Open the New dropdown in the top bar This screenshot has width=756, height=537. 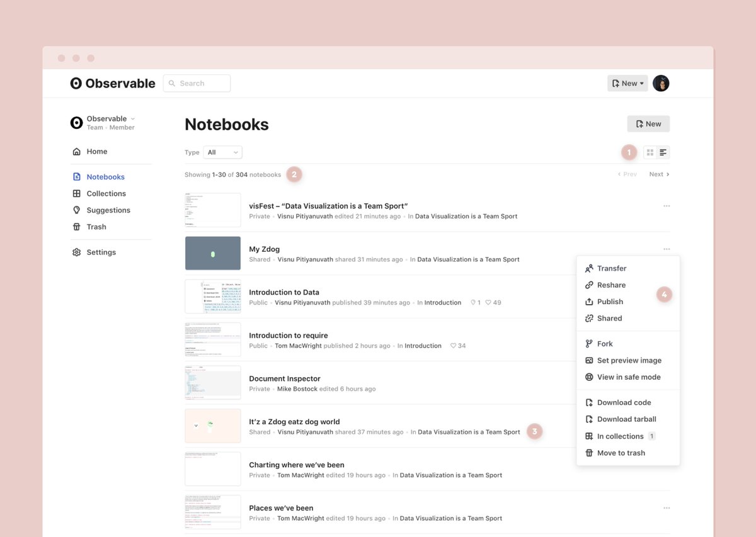[627, 83]
